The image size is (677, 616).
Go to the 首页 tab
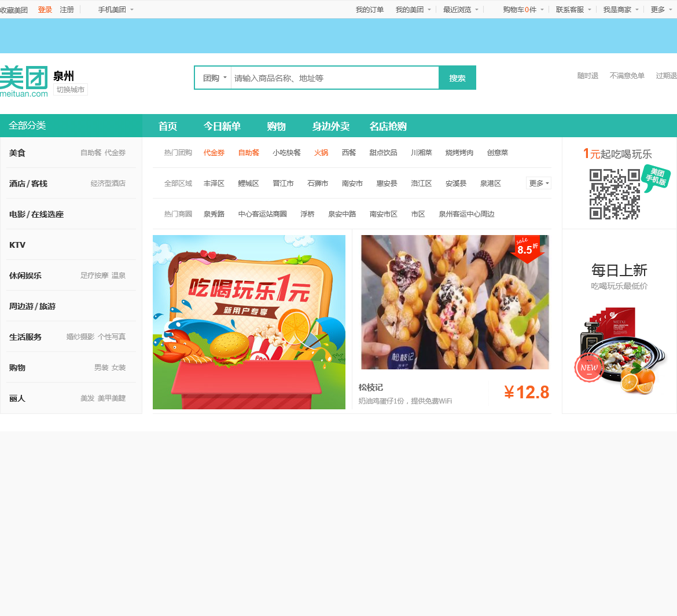[168, 126]
